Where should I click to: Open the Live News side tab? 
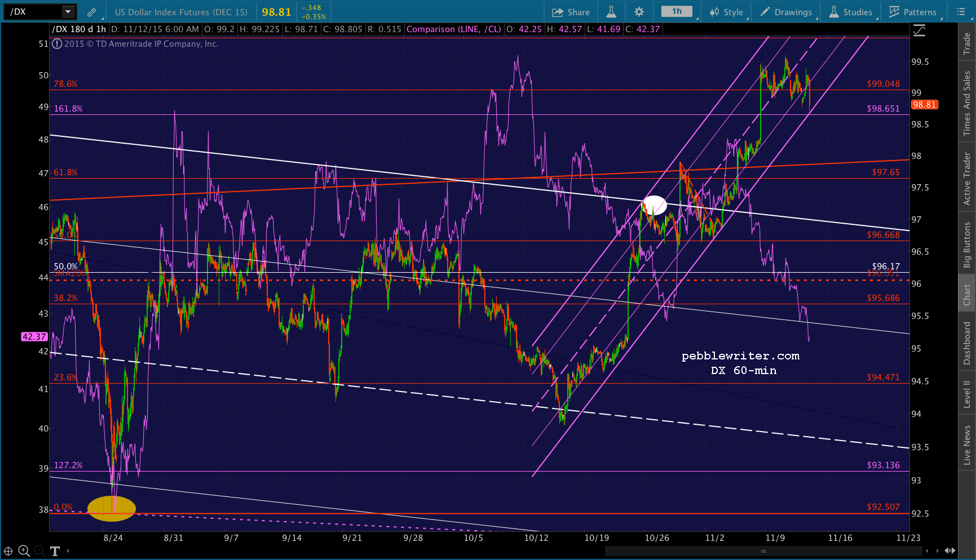967,444
